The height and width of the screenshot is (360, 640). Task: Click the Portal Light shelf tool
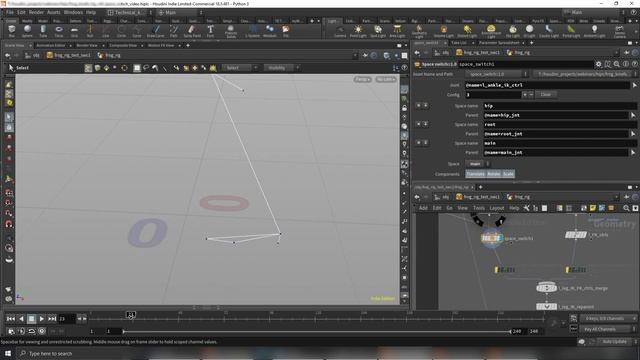pyautogui.click(x=571, y=31)
